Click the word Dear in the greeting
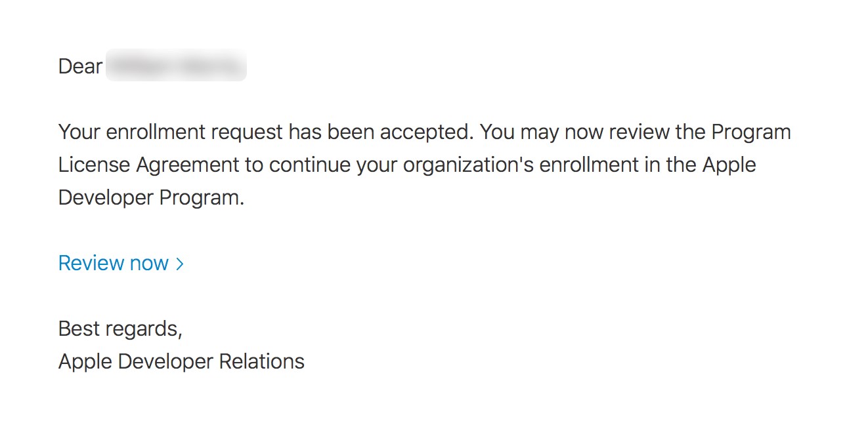 [80, 66]
